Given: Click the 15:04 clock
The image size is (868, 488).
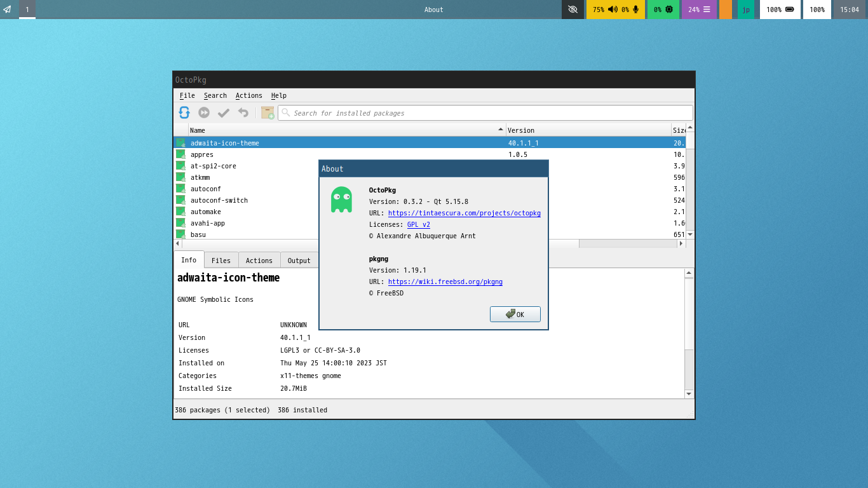Looking at the screenshot, I should click(850, 10).
